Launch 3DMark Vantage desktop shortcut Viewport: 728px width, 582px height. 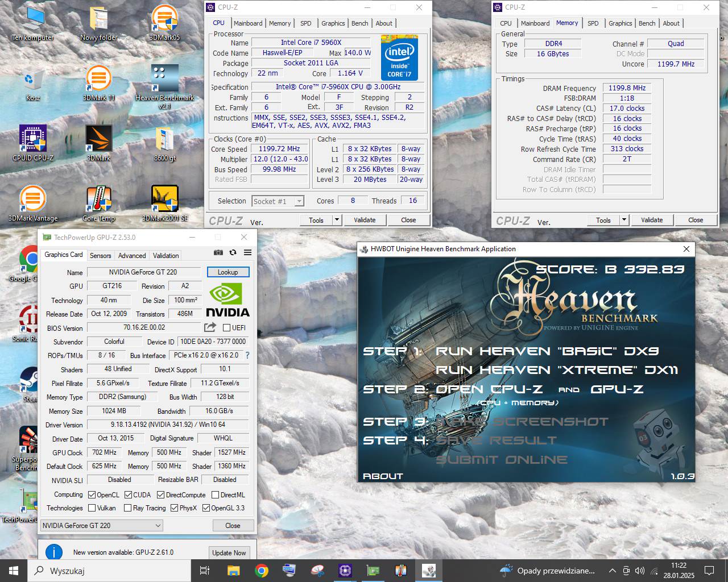(33, 203)
